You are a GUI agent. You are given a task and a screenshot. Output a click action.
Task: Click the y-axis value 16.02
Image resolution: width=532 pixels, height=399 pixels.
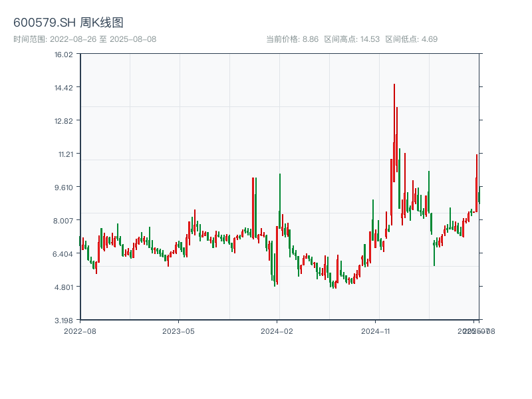click(64, 55)
